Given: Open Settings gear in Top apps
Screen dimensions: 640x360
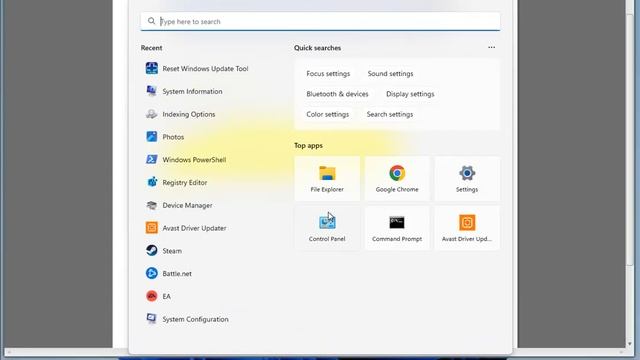Looking at the screenshot, I should (467, 178).
